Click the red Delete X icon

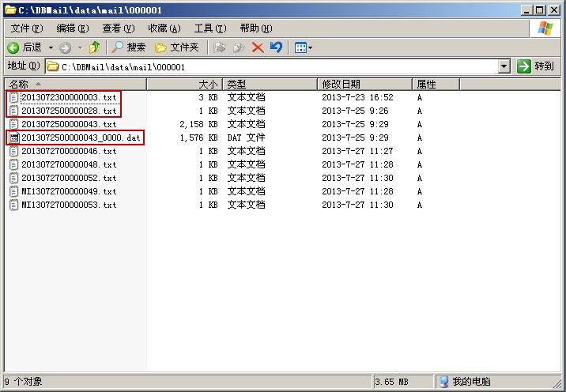(x=258, y=47)
